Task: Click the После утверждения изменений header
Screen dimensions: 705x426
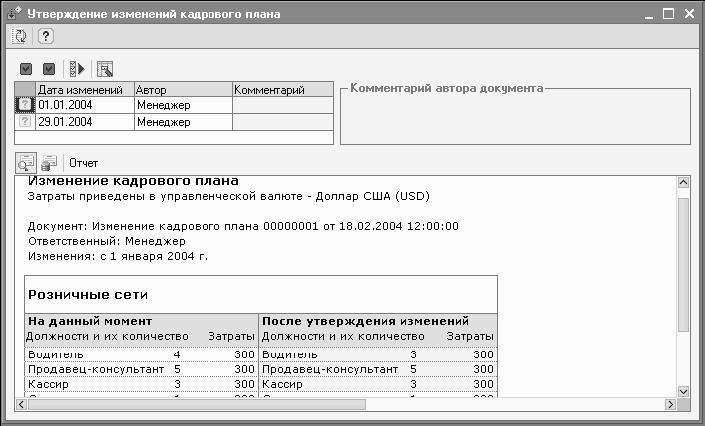Action: [x=365, y=321]
